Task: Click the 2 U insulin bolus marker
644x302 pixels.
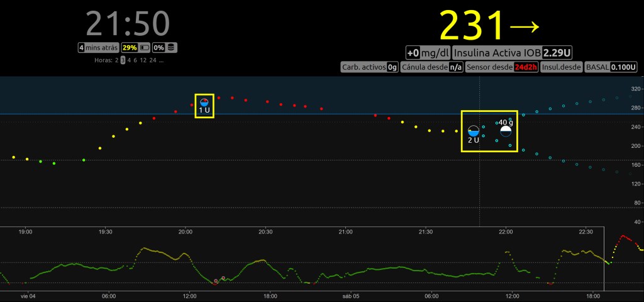Action: (474, 131)
